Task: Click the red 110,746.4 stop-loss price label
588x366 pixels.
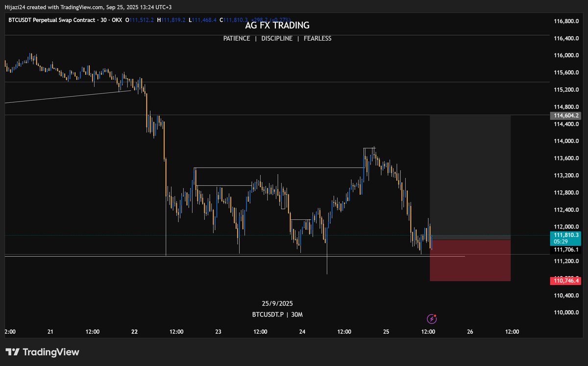Action: (566, 281)
